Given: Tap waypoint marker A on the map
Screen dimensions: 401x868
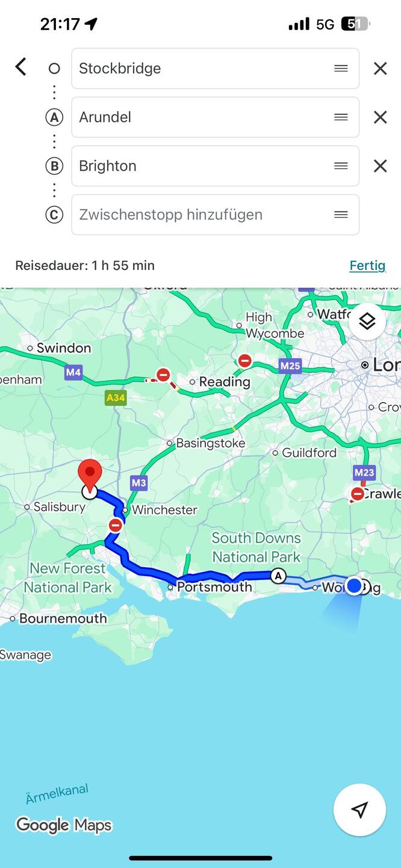Looking at the screenshot, I should (x=278, y=576).
